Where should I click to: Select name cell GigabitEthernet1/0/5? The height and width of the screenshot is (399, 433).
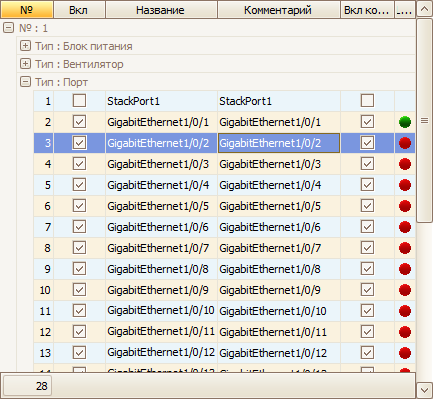tap(161, 206)
